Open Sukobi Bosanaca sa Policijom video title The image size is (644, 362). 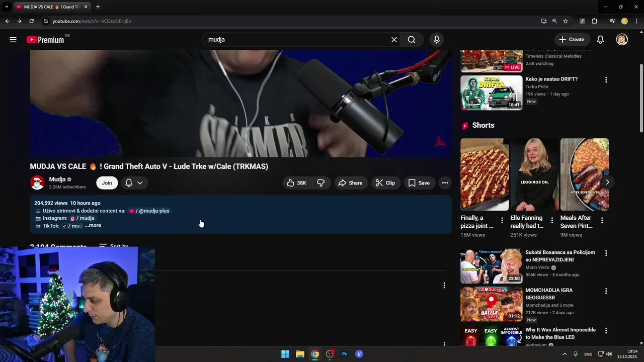coord(560,256)
